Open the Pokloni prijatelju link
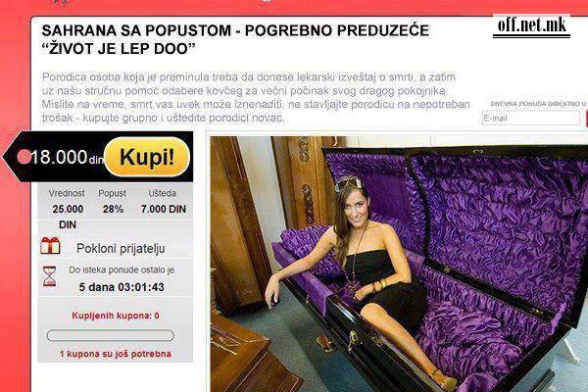588x392 pixels. (x=121, y=248)
